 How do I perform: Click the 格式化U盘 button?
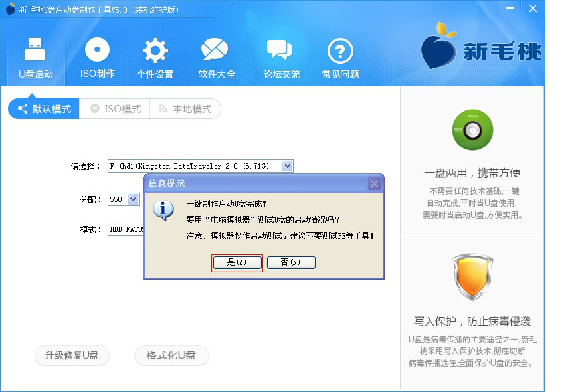171,355
